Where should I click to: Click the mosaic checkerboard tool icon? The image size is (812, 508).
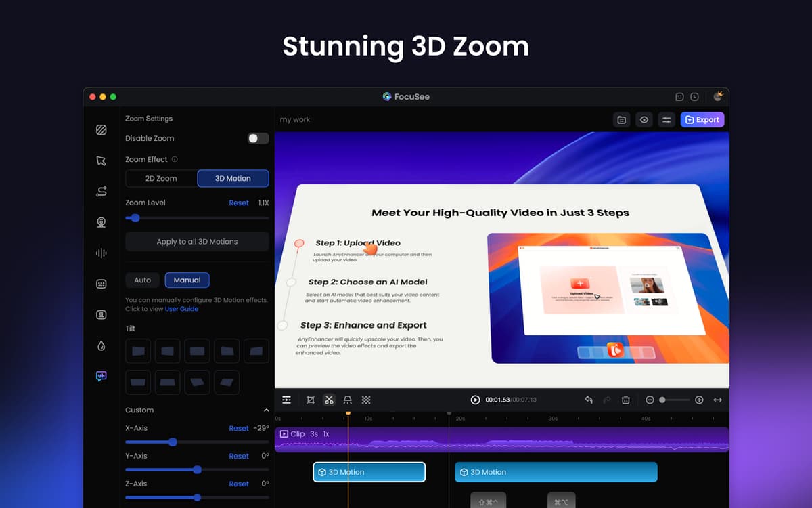pyautogui.click(x=366, y=400)
